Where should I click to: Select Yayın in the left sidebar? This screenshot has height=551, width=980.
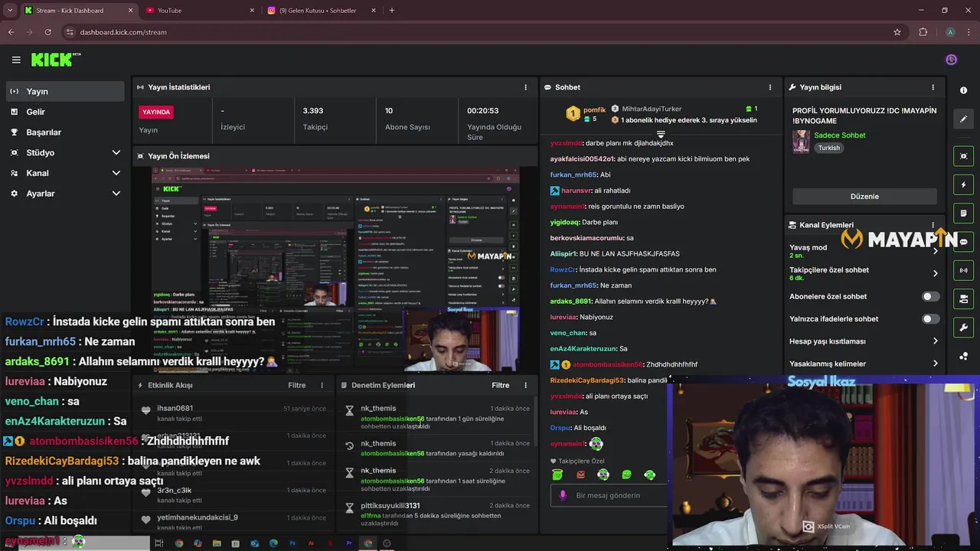tap(64, 92)
